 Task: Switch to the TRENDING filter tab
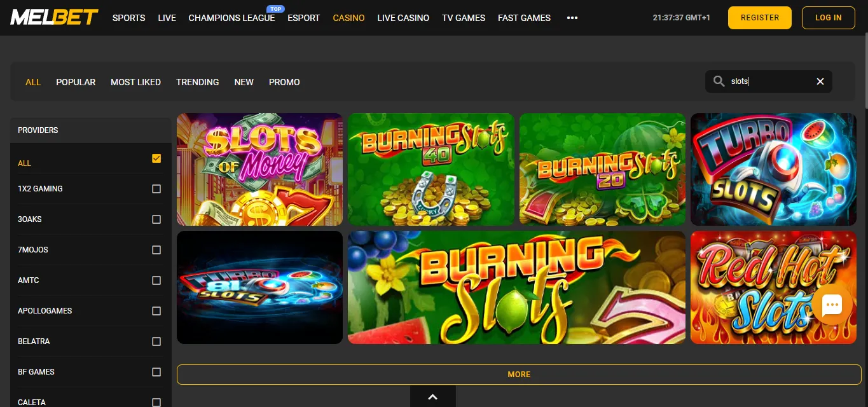tap(197, 82)
